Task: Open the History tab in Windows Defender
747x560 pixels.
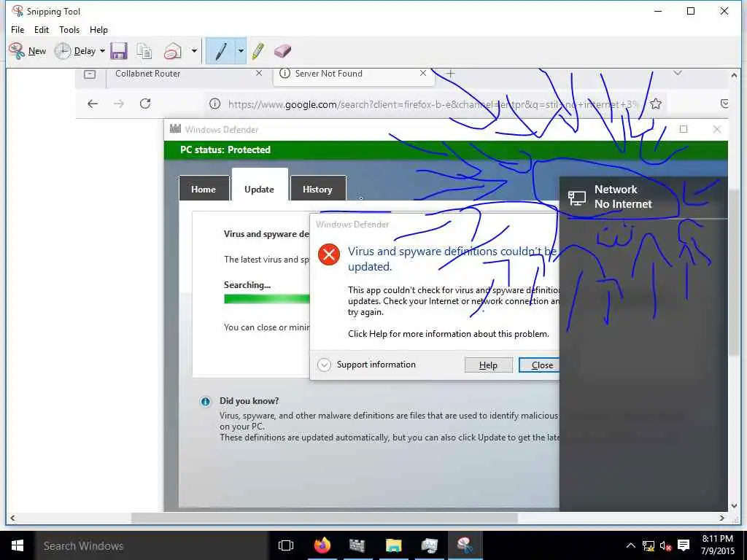Action: point(317,189)
